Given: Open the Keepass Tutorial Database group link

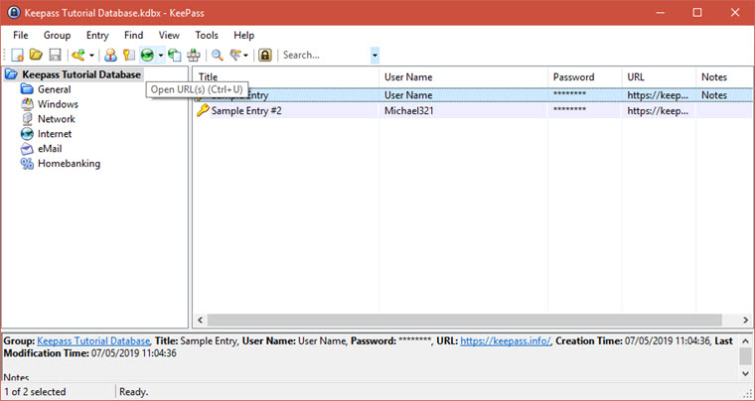Looking at the screenshot, I should (x=93, y=341).
